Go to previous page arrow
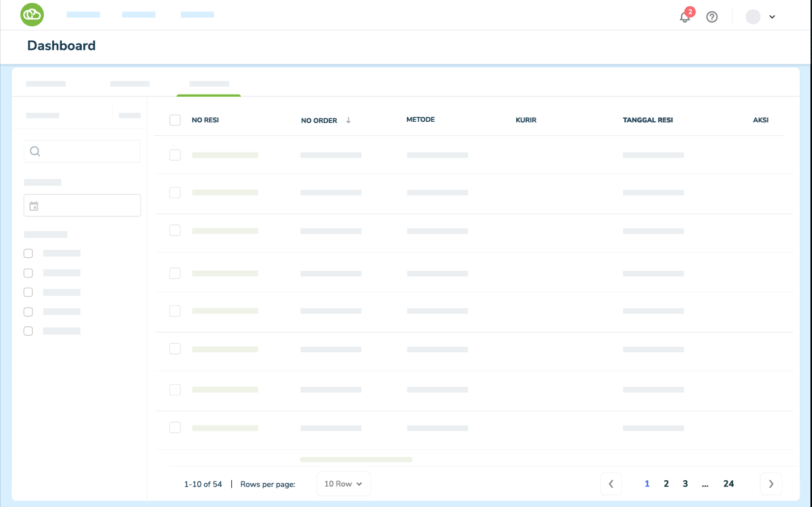812x507 pixels. 611,484
